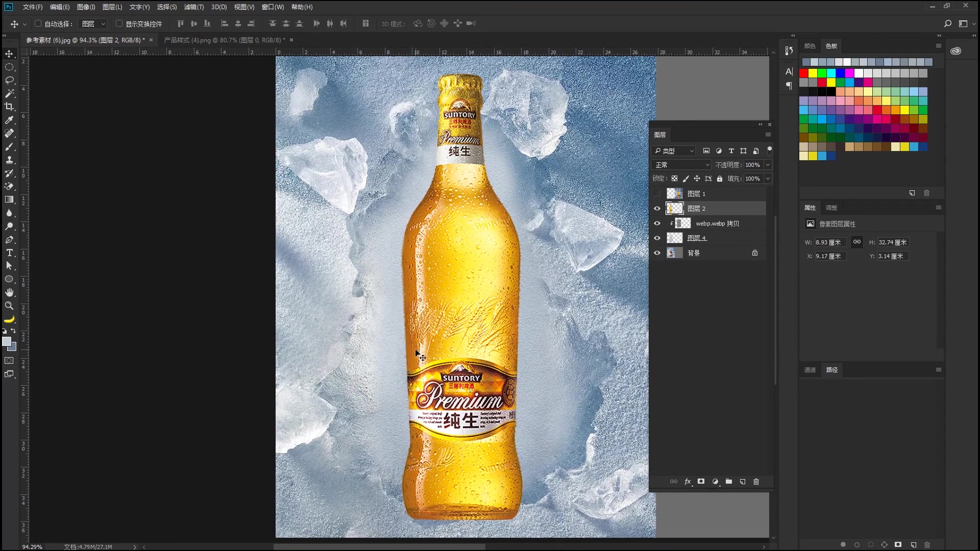This screenshot has height=551, width=980.
Task: Open workspace switcher dropdown
Action: (x=966, y=23)
